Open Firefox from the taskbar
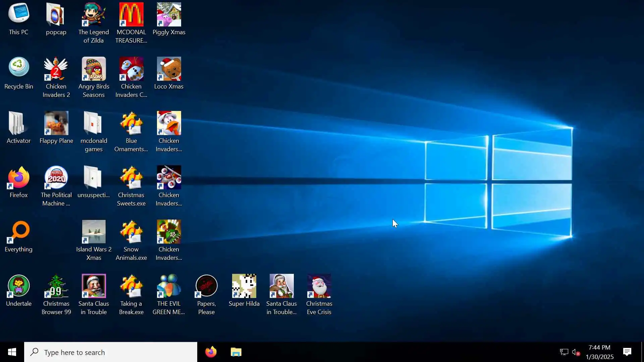The height and width of the screenshot is (362, 644). click(x=211, y=352)
